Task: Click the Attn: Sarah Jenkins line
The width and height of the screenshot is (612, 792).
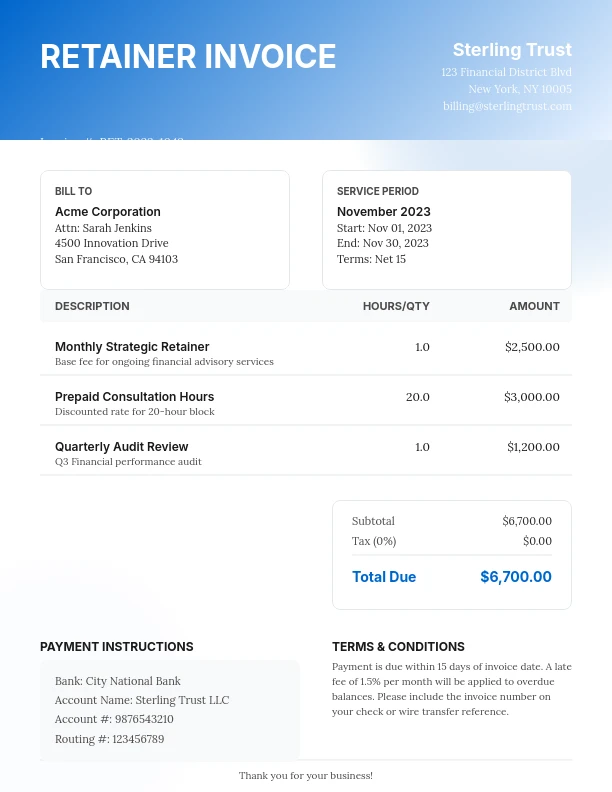Action: click(103, 228)
